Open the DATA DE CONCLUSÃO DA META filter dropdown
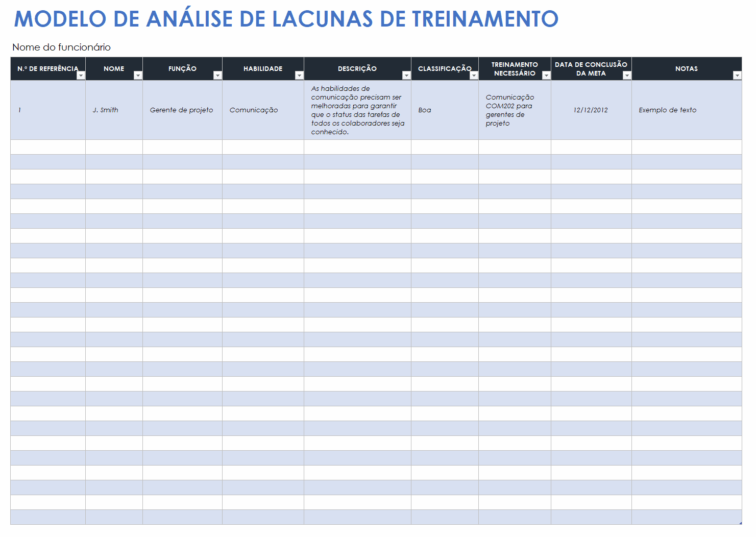 627,76
